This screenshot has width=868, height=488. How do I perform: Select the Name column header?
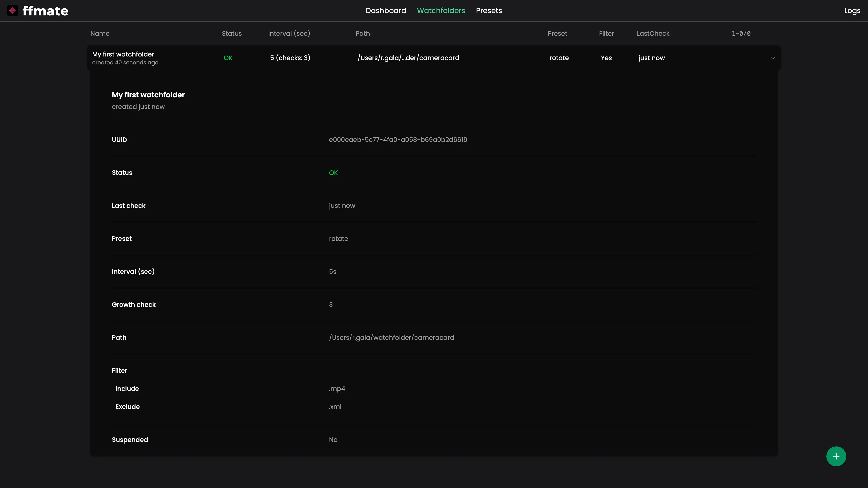[x=100, y=33]
